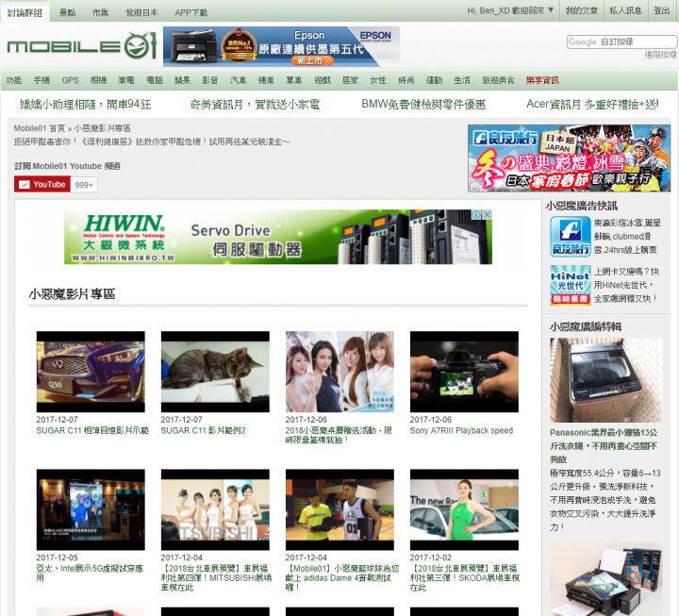Select the 悅遊日本 tab
Image resolution: width=679 pixels, height=616 pixels.
[x=141, y=12]
